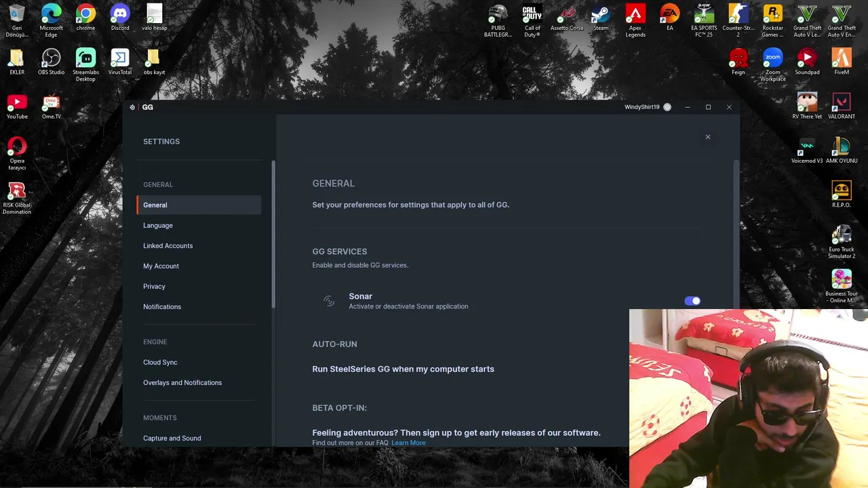Open the Ome.TV shortcut
Screen dimensions: 868x488
click(x=52, y=106)
